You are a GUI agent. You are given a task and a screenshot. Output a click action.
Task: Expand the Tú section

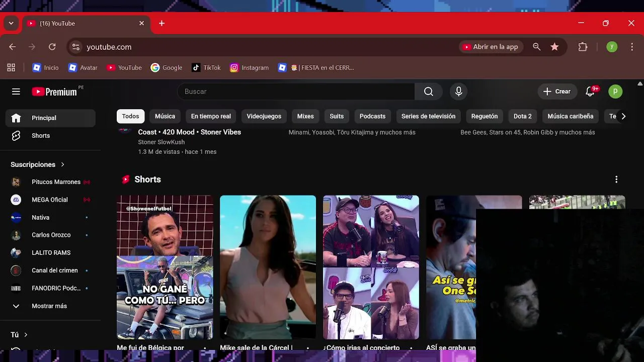19,335
